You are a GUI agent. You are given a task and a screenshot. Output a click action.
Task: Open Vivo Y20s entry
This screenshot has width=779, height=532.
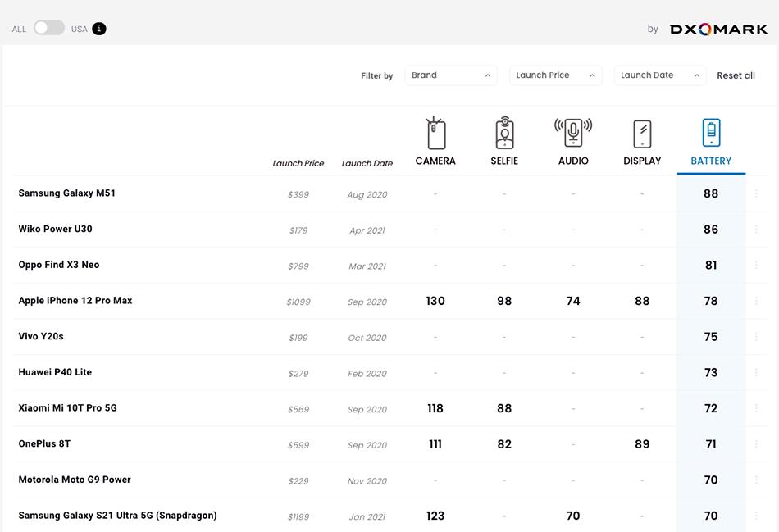(41, 336)
